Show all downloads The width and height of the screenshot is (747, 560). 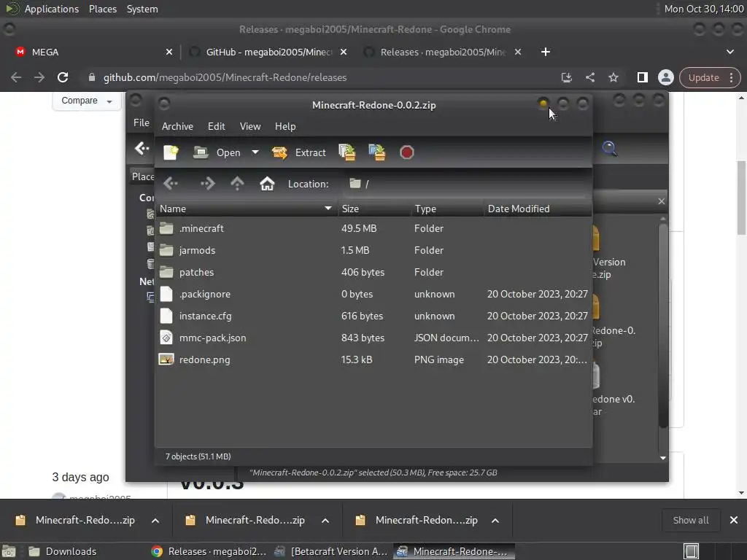point(690,521)
